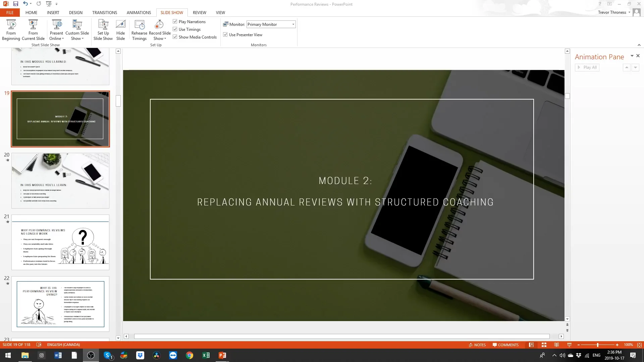Start slide show From Beginning

click(11, 30)
